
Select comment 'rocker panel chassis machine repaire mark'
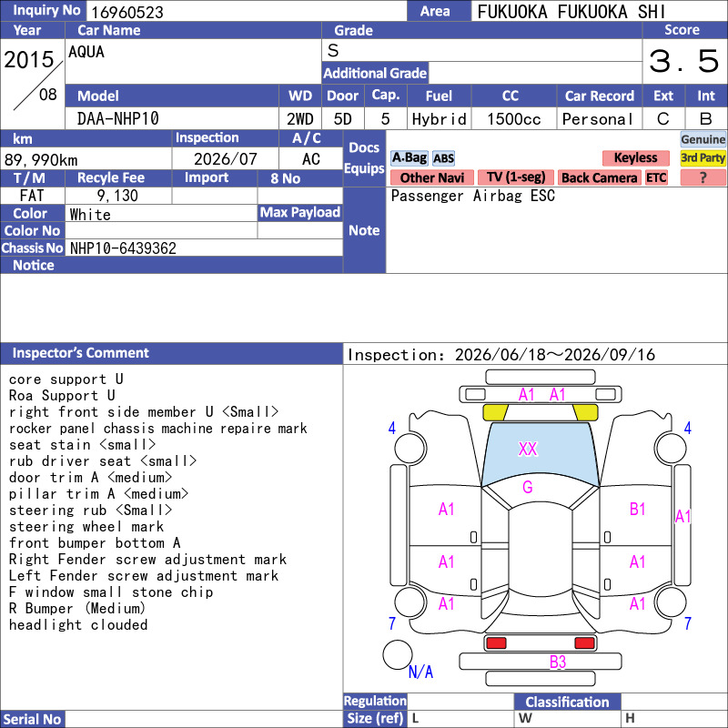tap(157, 428)
